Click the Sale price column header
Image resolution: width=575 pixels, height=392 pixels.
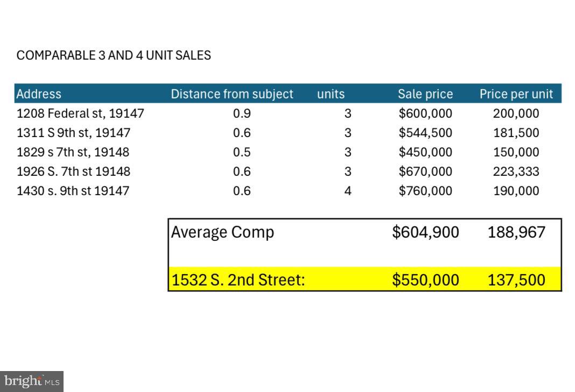(x=425, y=94)
